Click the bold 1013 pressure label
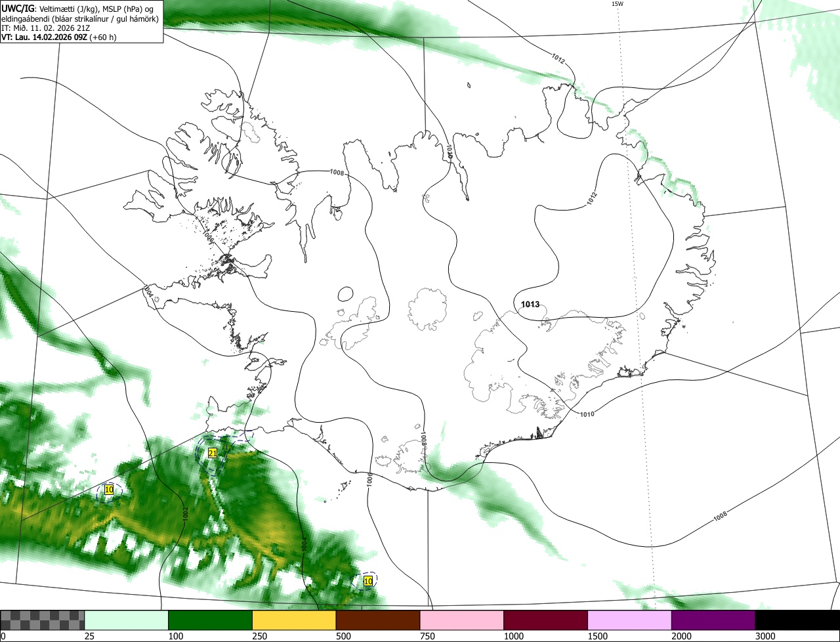 [x=530, y=305]
